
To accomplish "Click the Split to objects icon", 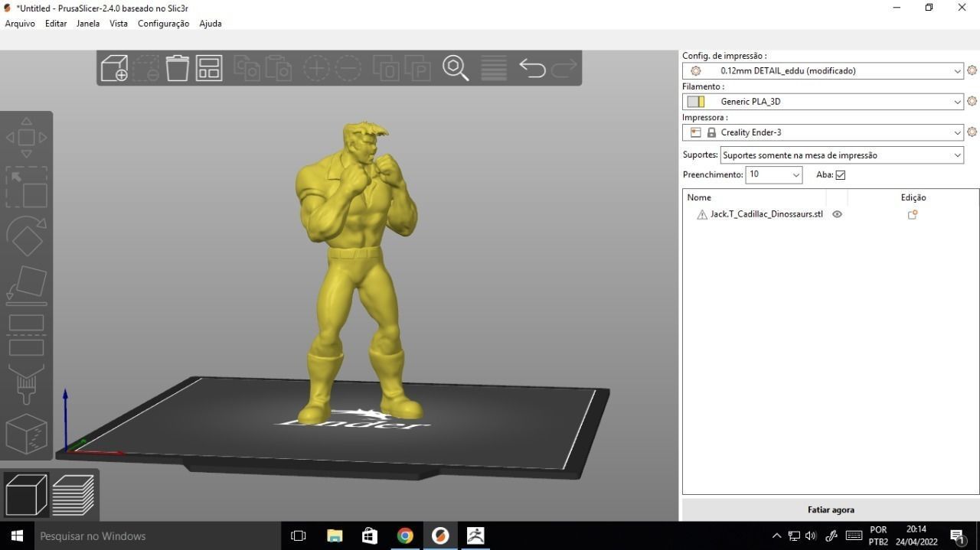I will click(x=386, y=68).
